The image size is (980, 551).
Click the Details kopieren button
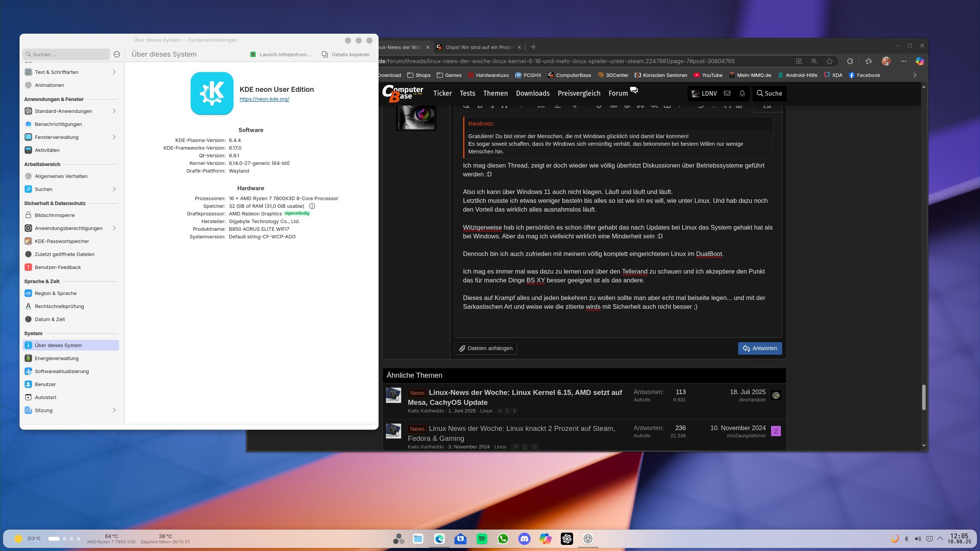tap(346, 54)
